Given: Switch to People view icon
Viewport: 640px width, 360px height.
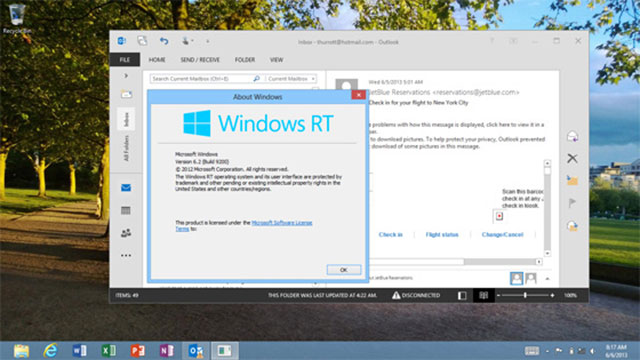Looking at the screenshot, I should pos(126,233).
